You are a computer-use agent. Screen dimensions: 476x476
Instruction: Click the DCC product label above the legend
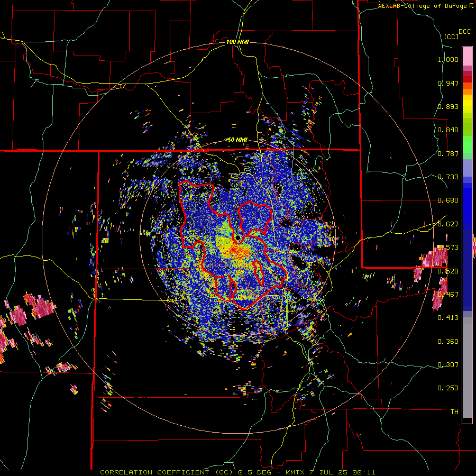coord(464,32)
